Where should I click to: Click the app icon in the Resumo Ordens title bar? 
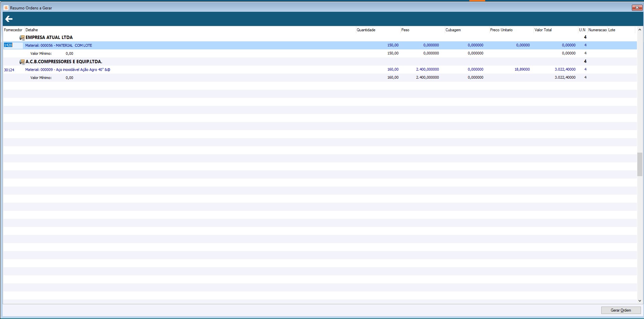pyautogui.click(x=6, y=8)
